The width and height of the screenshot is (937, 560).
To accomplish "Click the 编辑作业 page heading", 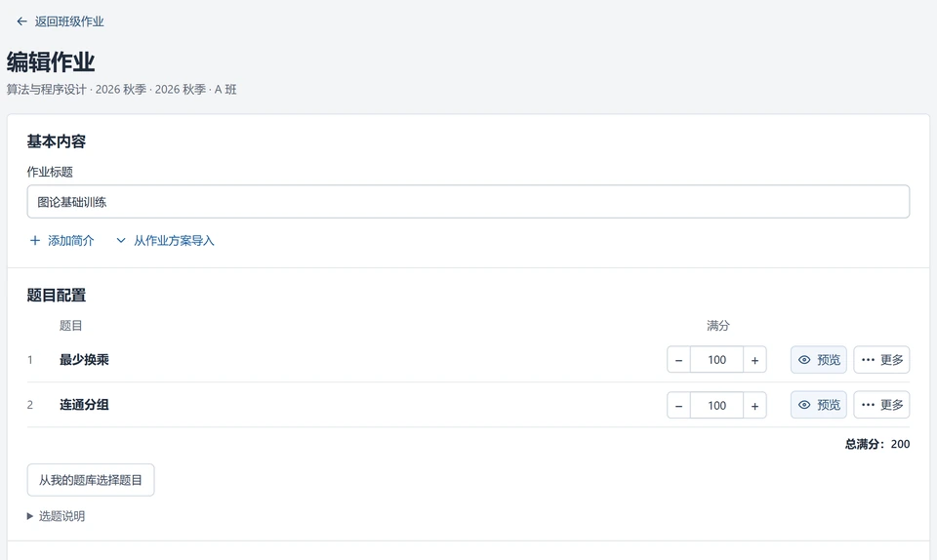I will click(51, 62).
